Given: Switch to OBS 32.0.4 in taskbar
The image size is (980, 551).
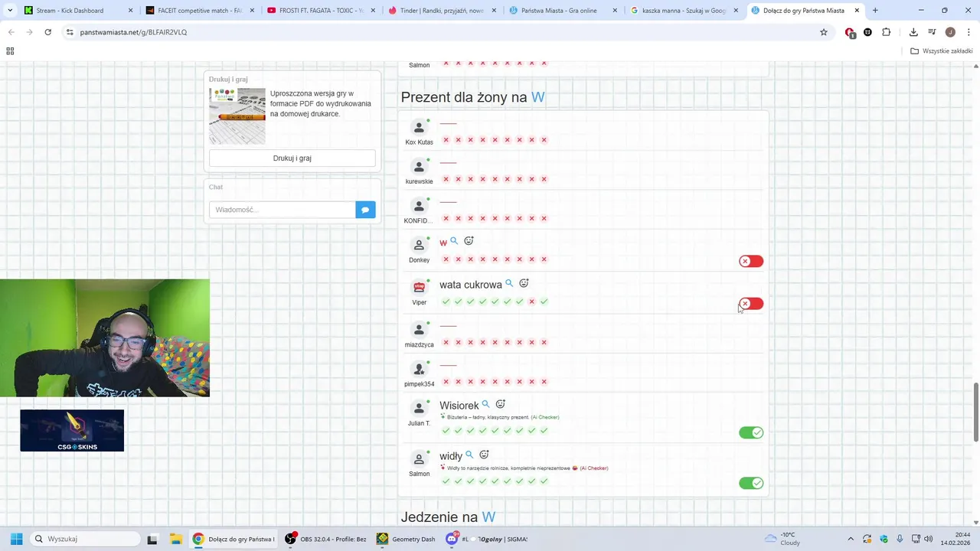Looking at the screenshot, I should 325,539.
